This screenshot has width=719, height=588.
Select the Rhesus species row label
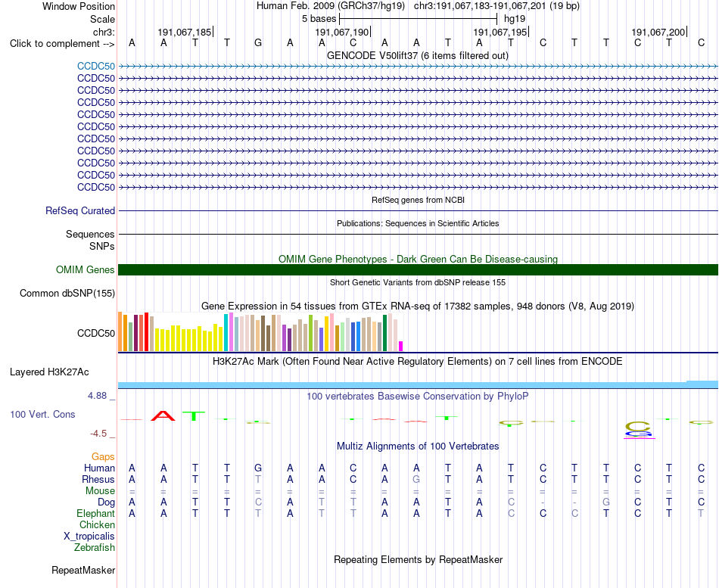(98, 479)
